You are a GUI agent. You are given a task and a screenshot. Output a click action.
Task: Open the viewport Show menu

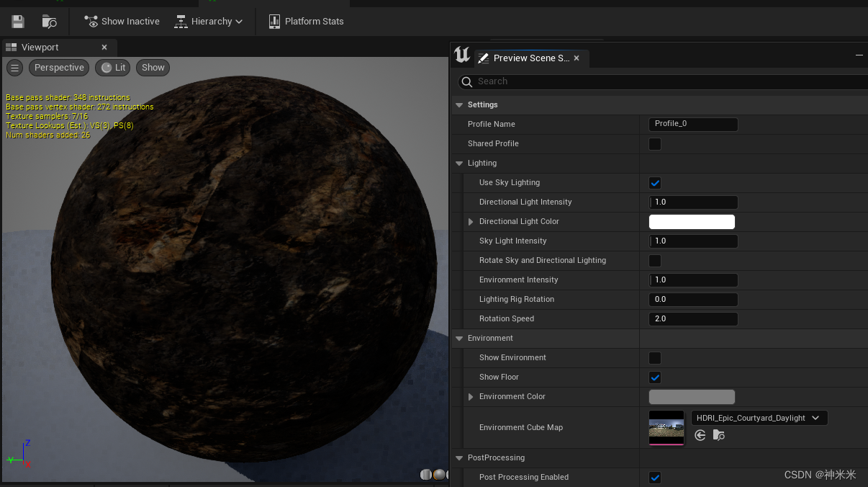click(x=153, y=68)
